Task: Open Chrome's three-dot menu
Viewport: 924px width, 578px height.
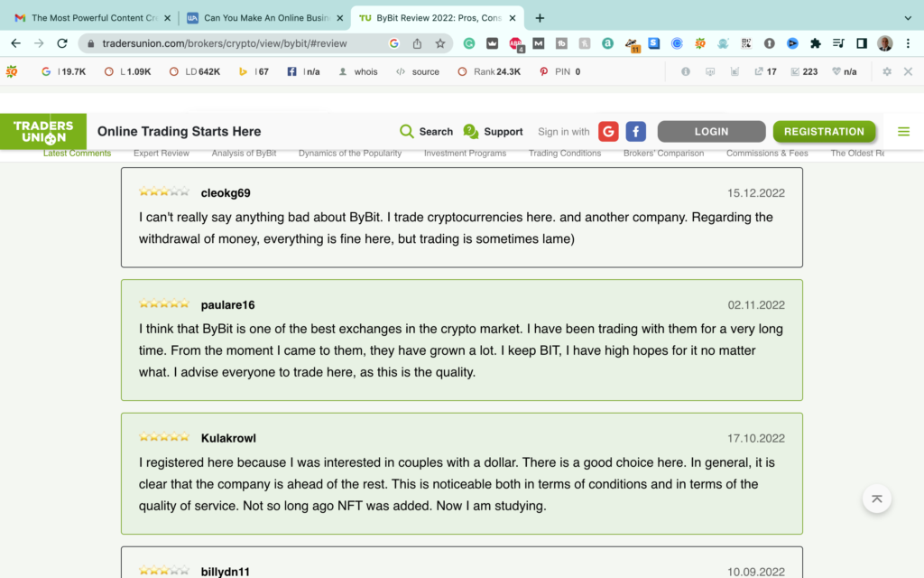Action: 908,43
